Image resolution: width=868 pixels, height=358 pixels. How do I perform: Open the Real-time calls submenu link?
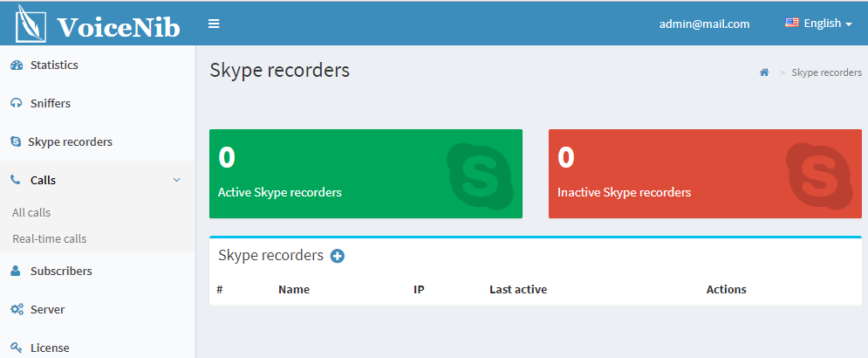49,239
